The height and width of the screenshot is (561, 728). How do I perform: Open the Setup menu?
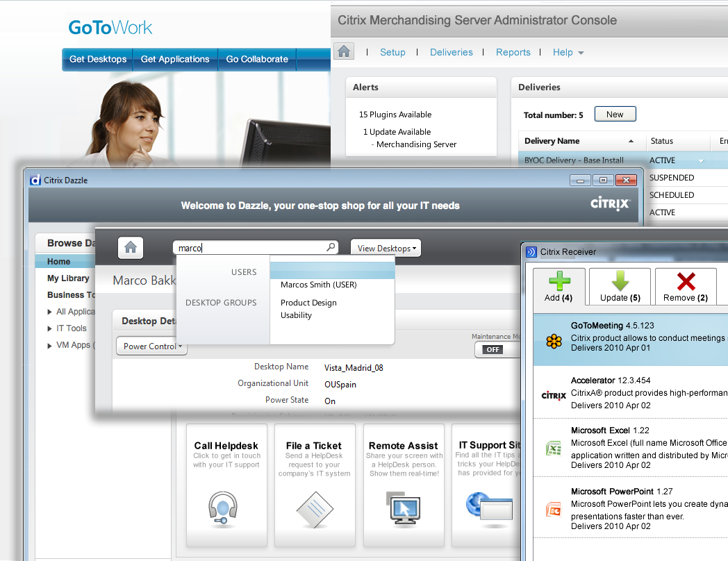click(392, 53)
